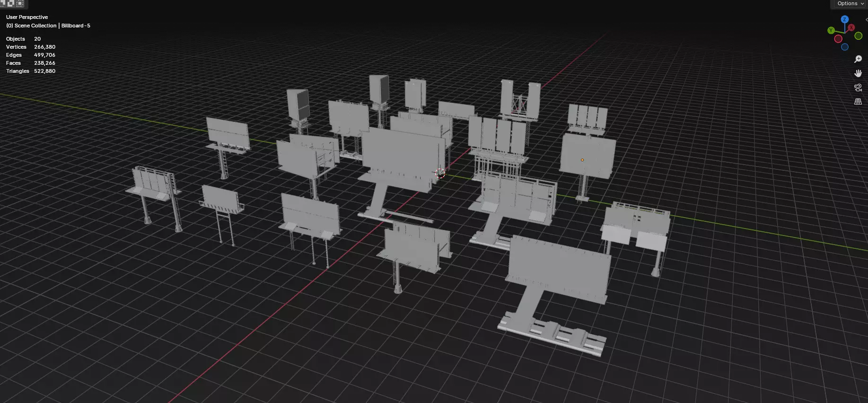
Task: Click the unlabeled blue negative Z gizmo circle
Action: [x=845, y=47]
